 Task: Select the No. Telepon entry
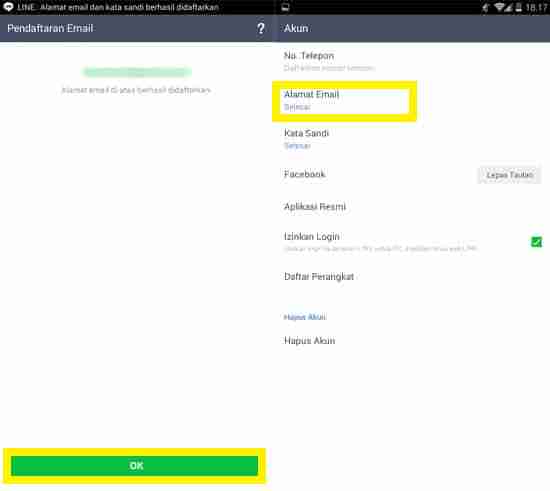(x=411, y=61)
